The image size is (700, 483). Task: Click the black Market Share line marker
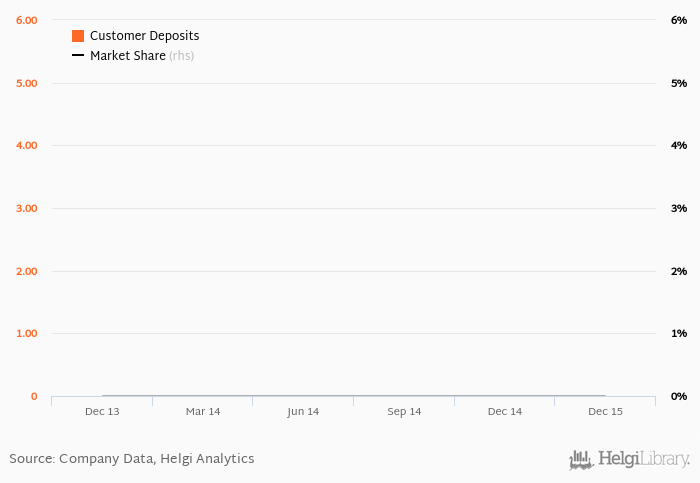tap(78, 56)
